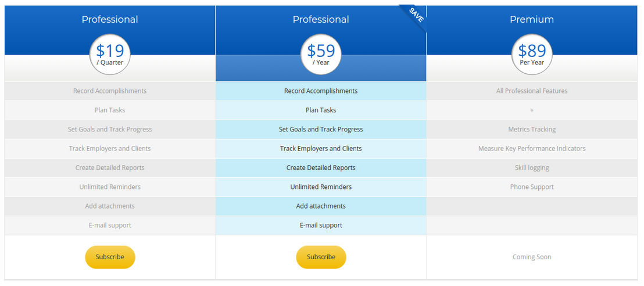Click All Professional Features row
Image resolution: width=644 pixels, height=286 pixels.
(x=532, y=91)
